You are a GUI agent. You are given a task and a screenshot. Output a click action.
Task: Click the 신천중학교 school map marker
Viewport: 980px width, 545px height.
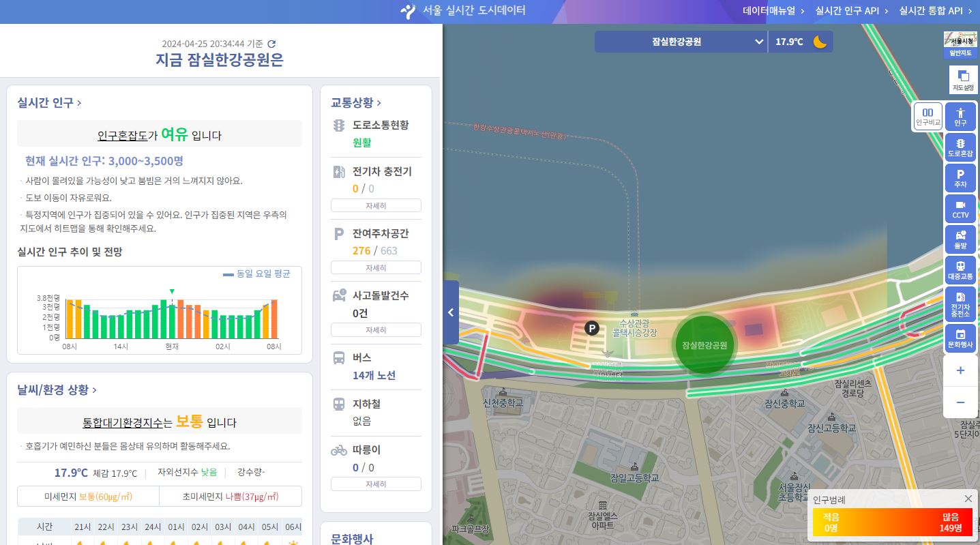pos(503,398)
